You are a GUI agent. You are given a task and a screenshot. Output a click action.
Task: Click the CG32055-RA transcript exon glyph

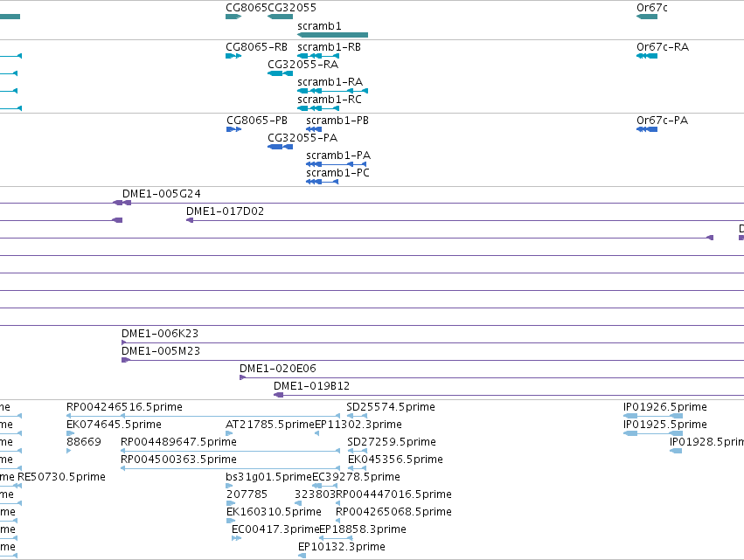pos(280,73)
